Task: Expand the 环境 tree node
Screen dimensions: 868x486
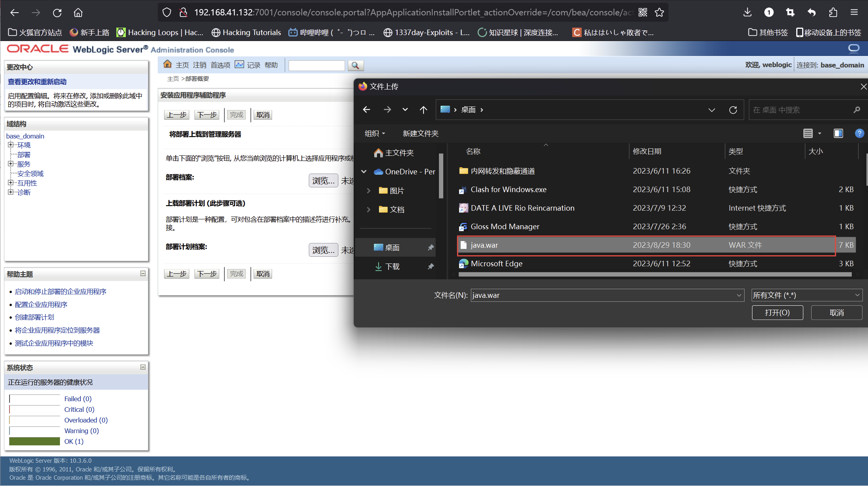Action: [x=11, y=145]
